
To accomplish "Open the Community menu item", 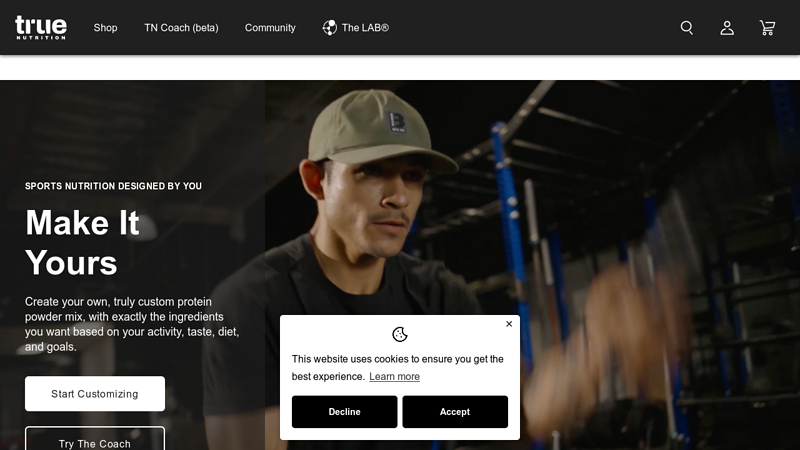I will tap(270, 28).
